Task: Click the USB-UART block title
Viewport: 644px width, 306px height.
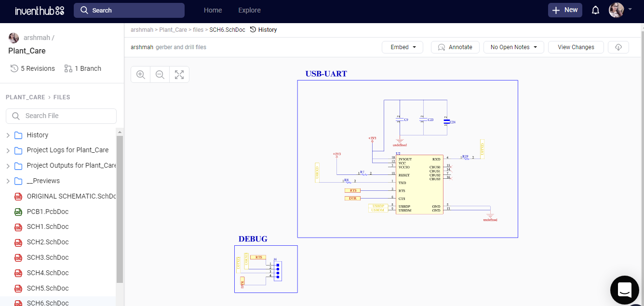Action: click(326, 74)
